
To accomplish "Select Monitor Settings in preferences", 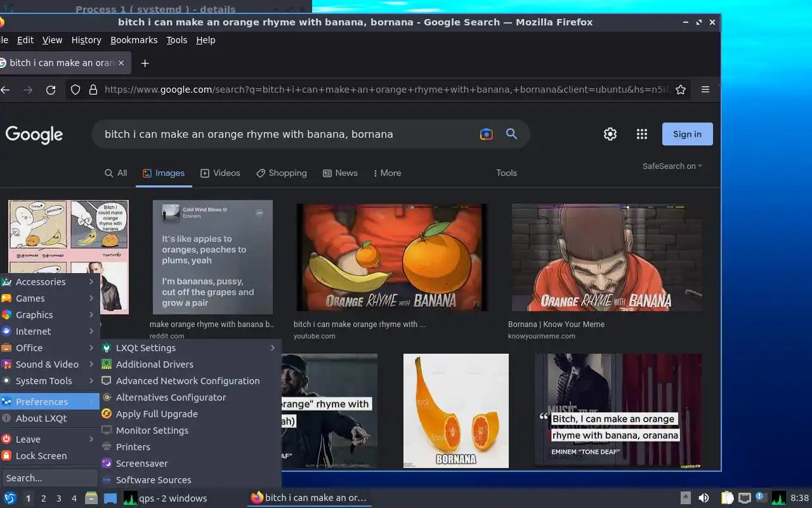I will point(190,431).
